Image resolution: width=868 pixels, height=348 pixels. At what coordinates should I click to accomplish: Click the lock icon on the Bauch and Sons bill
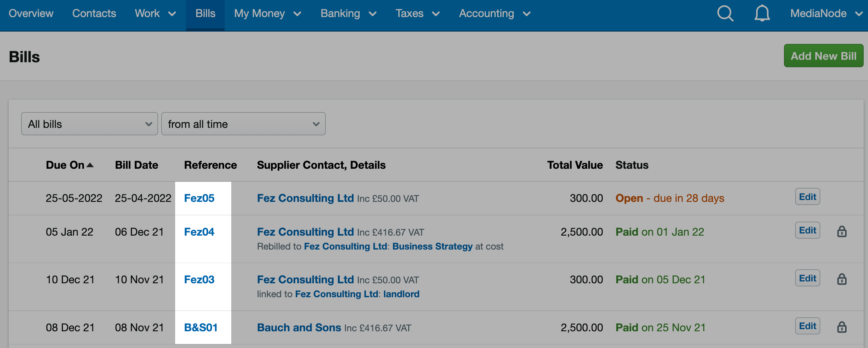(842, 327)
